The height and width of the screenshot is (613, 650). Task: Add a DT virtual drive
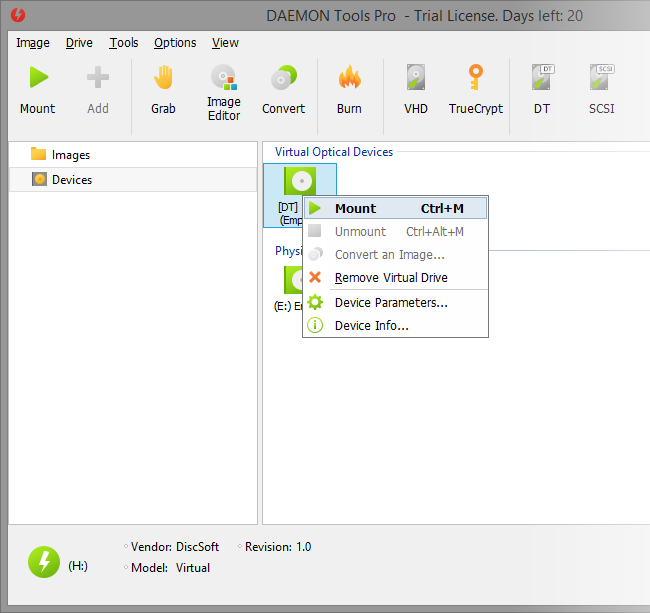[542, 90]
